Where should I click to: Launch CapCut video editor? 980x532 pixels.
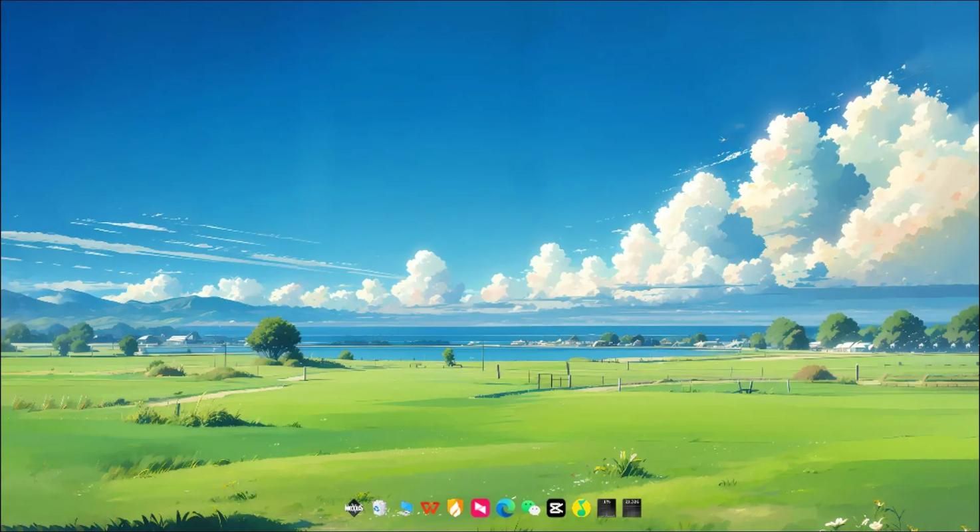click(556, 508)
